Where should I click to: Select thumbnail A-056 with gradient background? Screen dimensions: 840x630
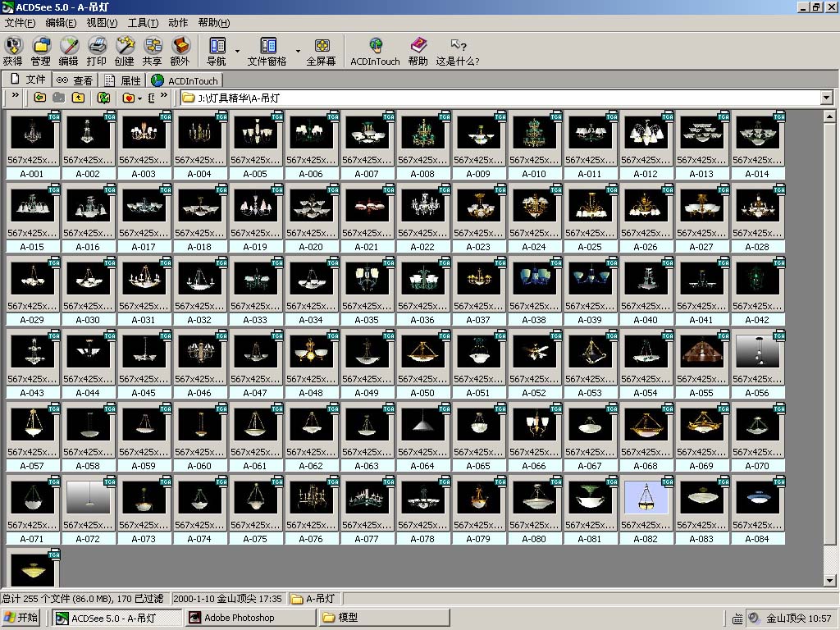tap(757, 352)
